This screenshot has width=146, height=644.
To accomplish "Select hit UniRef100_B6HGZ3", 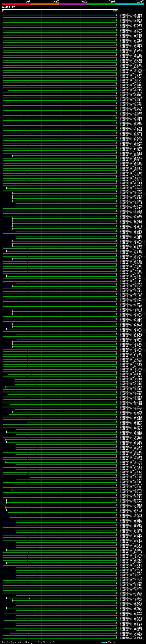I will point(131,80).
